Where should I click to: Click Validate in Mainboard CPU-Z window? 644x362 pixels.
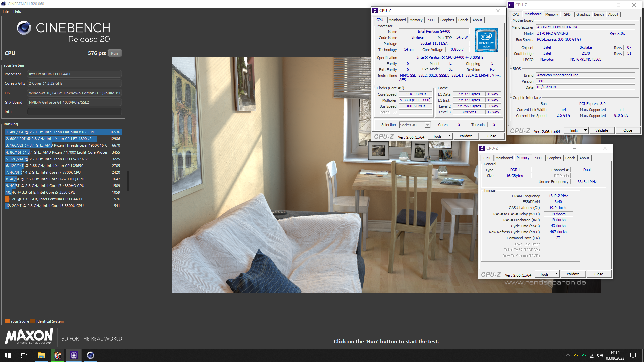point(602,130)
